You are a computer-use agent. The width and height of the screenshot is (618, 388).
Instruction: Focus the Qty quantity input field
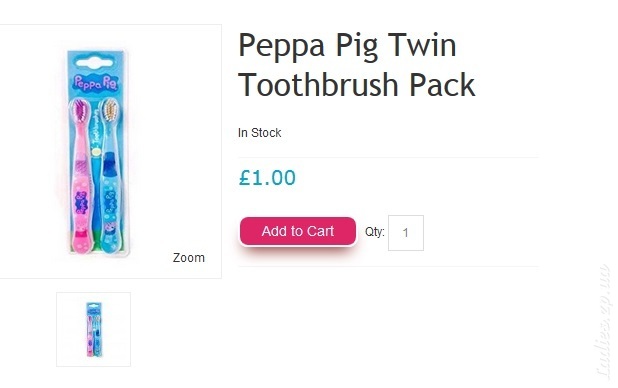[x=406, y=233]
